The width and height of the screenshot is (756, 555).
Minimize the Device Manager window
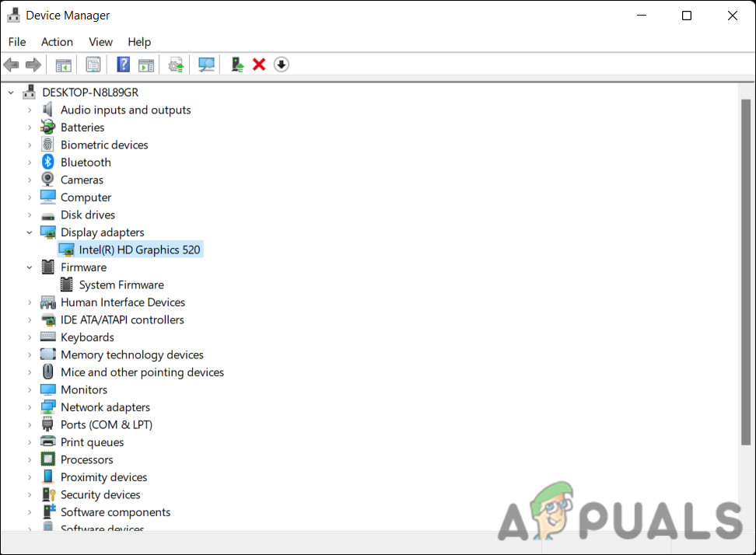pyautogui.click(x=641, y=16)
